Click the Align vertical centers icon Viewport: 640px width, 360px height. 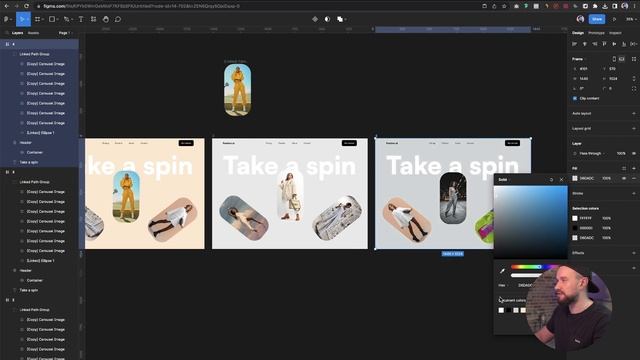pos(614,44)
